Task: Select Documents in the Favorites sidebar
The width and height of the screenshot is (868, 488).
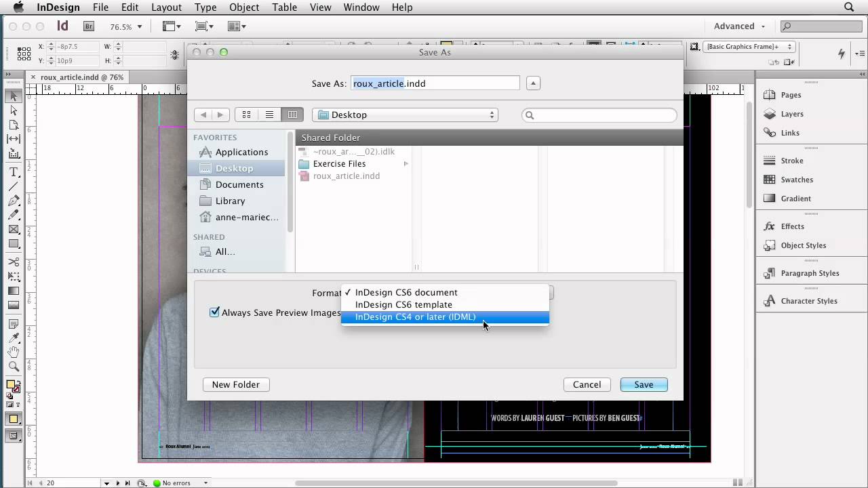Action: [x=239, y=184]
